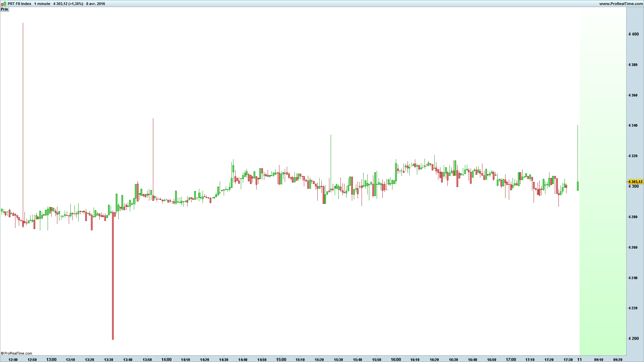Open the www.ProRealTime.com link
Screen dimensions: 644x362
(x=621, y=4)
